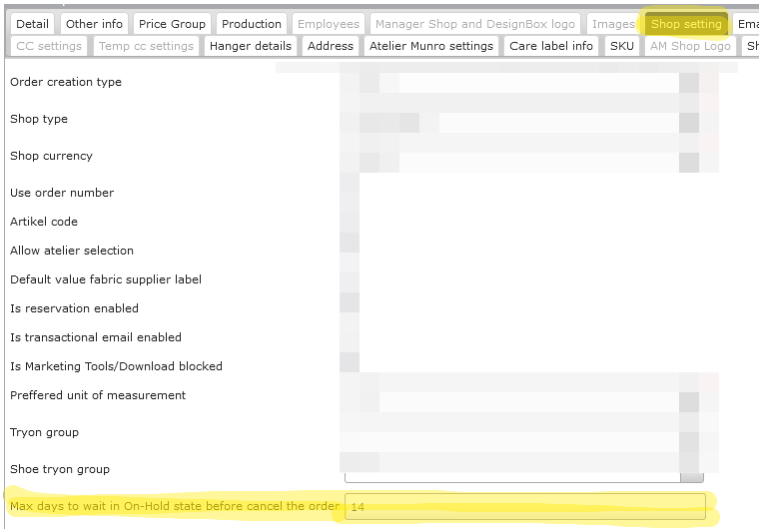The width and height of the screenshot is (759, 532).
Task: Select the SKU tab
Action: pos(621,46)
